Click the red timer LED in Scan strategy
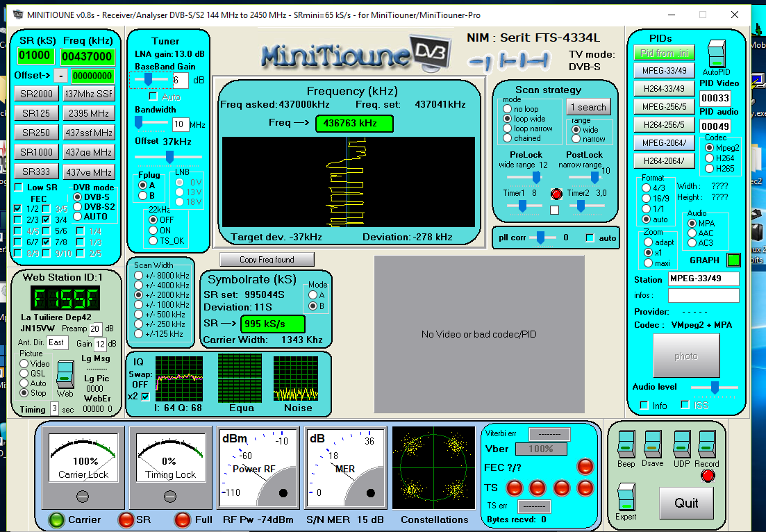The height and width of the screenshot is (532, 766). (556, 194)
